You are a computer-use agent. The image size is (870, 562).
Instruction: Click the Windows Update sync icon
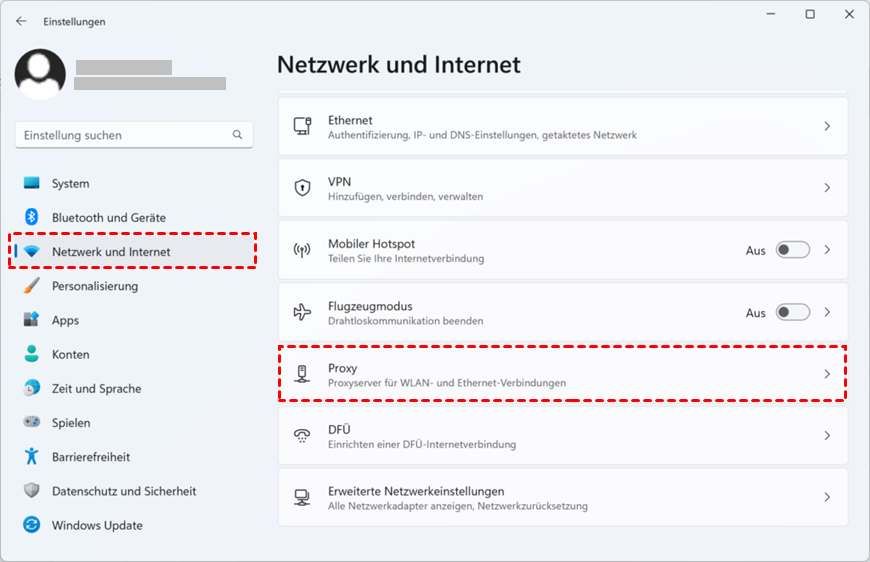pyautogui.click(x=32, y=525)
